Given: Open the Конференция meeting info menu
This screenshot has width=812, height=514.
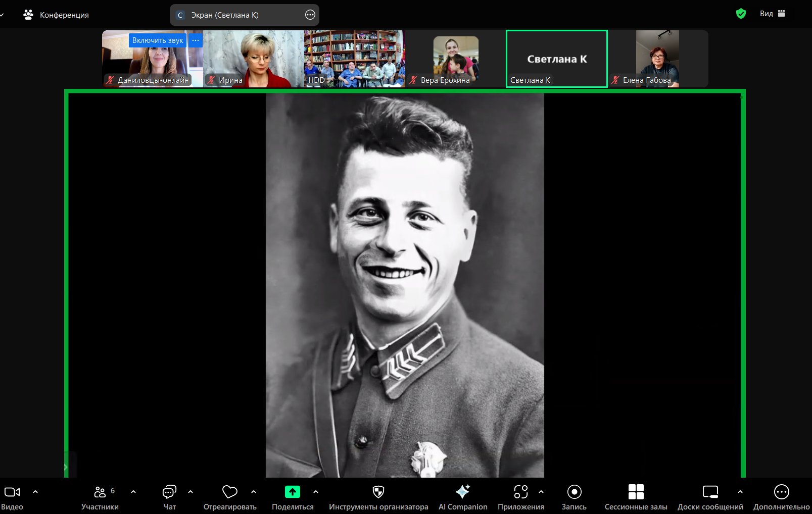Looking at the screenshot, I should [56, 15].
